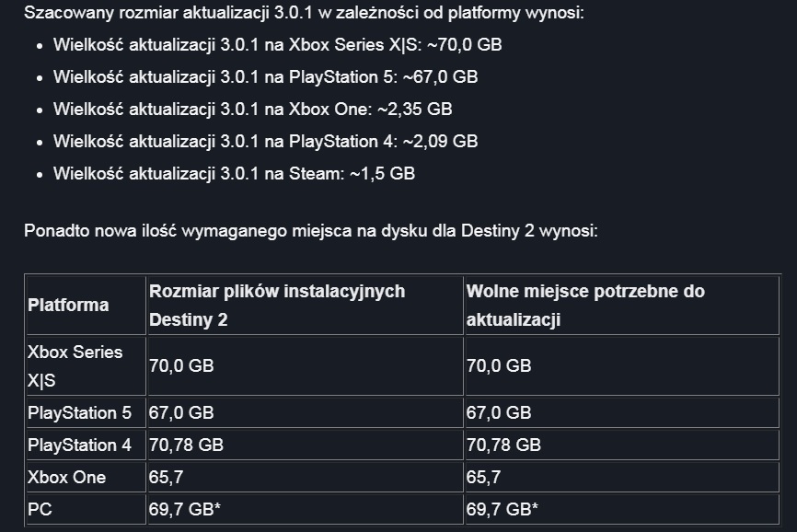The height and width of the screenshot is (532, 797).
Task: Click the PlayStation 5 ~67,0 GB bullet line
Action: tap(265, 76)
